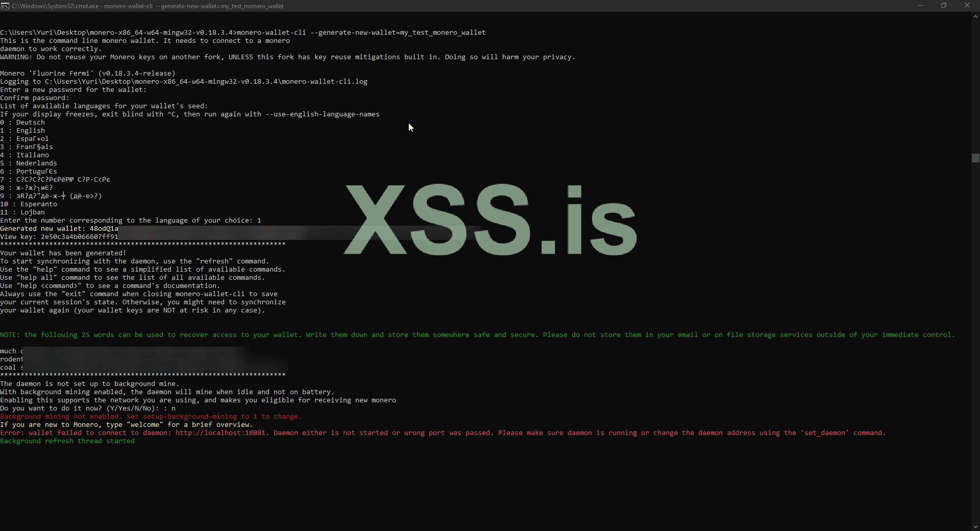The width and height of the screenshot is (980, 531).
Task: Click the vertical scrollbar thumb
Action: point(975,158)
